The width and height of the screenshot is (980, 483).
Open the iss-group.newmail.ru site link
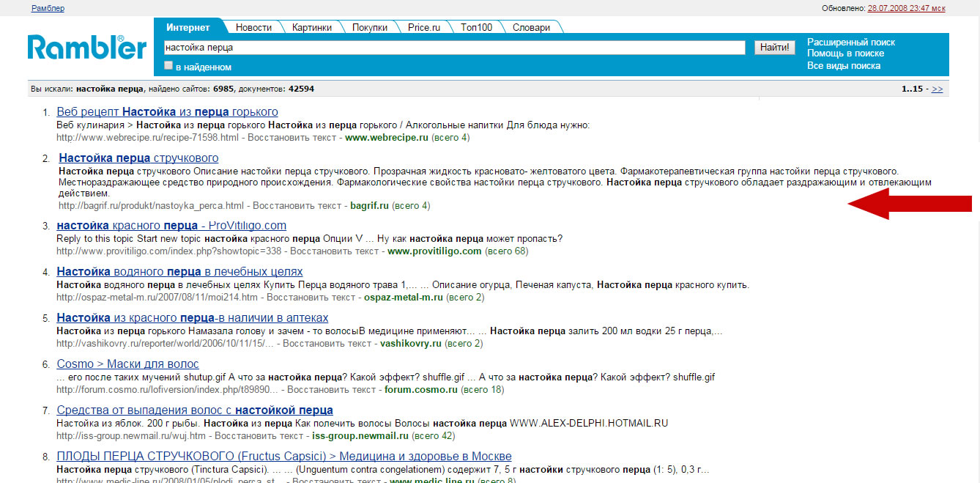click(360, 435)
